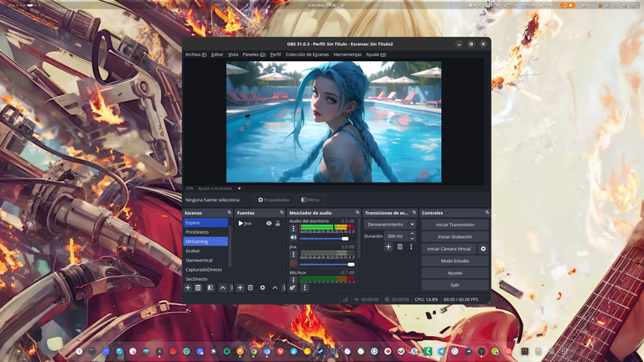Enable Modo Estudio
Screen dimensions: 644x362
coord(454,261)
